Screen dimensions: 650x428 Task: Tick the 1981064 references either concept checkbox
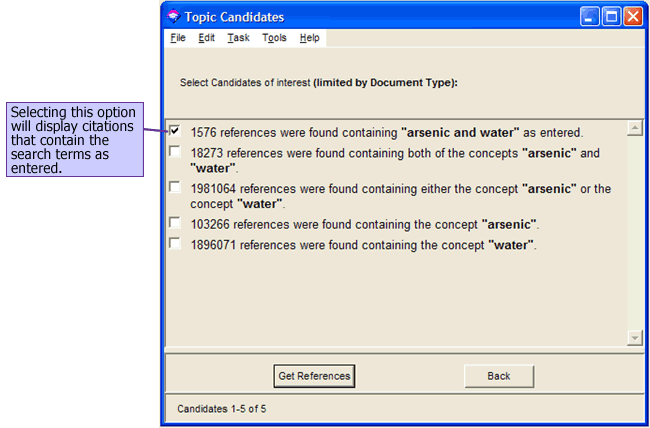[x=175, y=187]
